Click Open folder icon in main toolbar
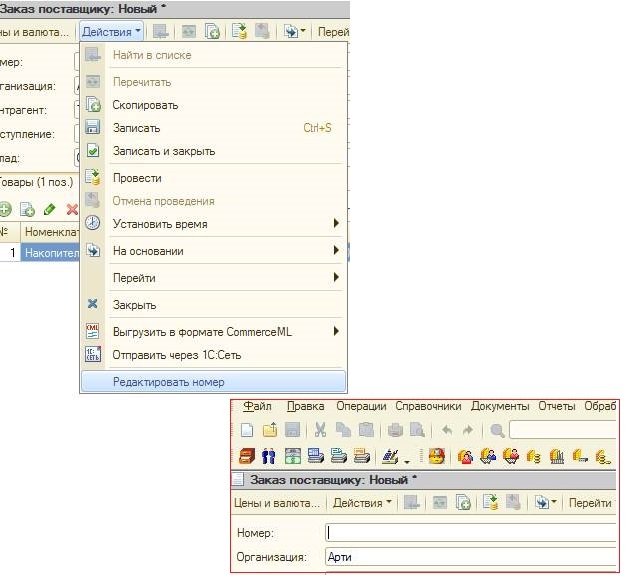628x586 pixels. pos(270,430)
